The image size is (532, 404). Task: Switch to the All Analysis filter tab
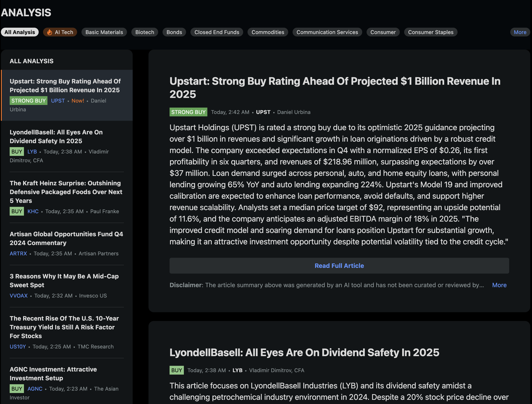coord(20,32)
